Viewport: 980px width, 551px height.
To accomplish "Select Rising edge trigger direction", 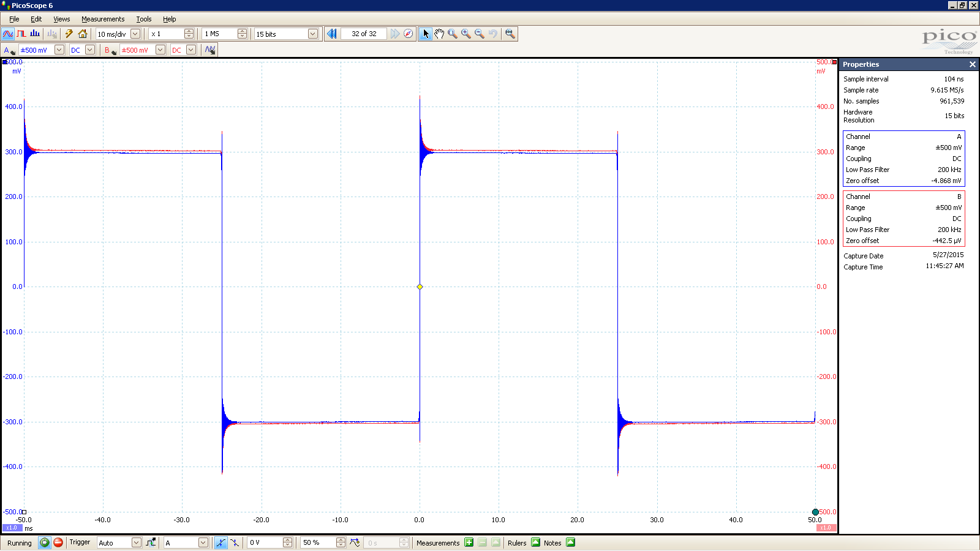I will [x=221, y=542].
